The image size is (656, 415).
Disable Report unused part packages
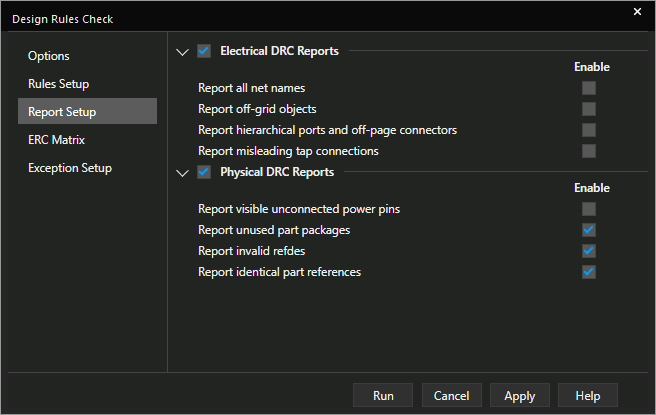click(x=589, y=230)
